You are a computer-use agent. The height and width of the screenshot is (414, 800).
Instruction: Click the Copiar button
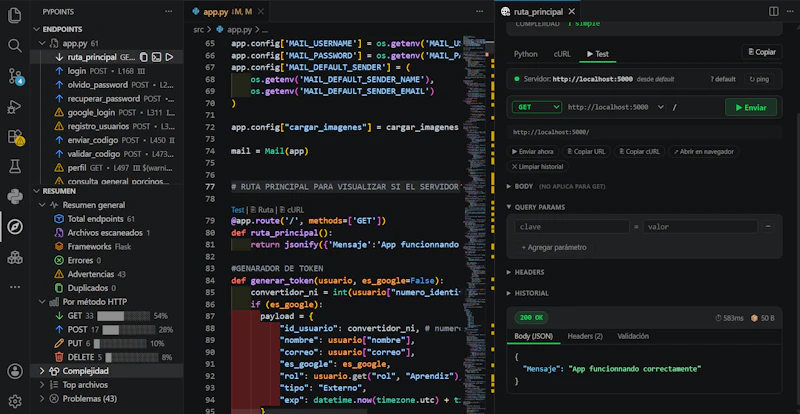click(x=762, y=52)
